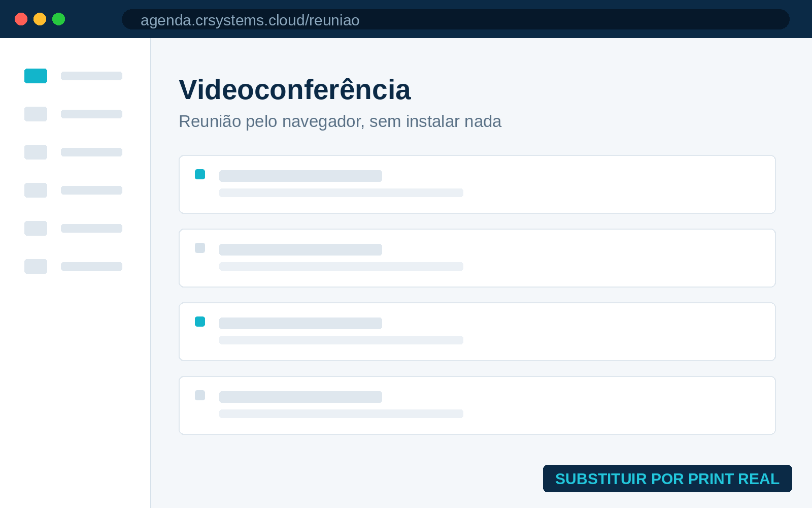Close the window with the red button
The image size is (812, 508).
tap(21, 19)
